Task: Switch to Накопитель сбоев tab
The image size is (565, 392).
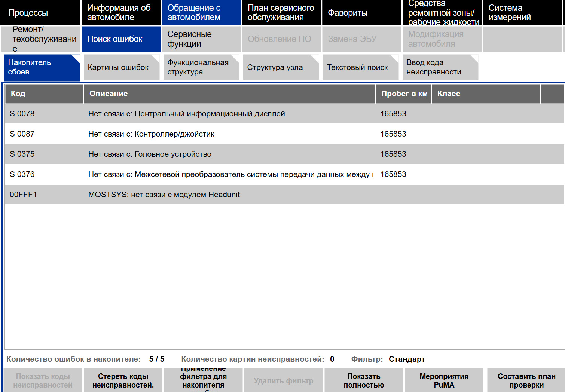Action: [42, 67]
